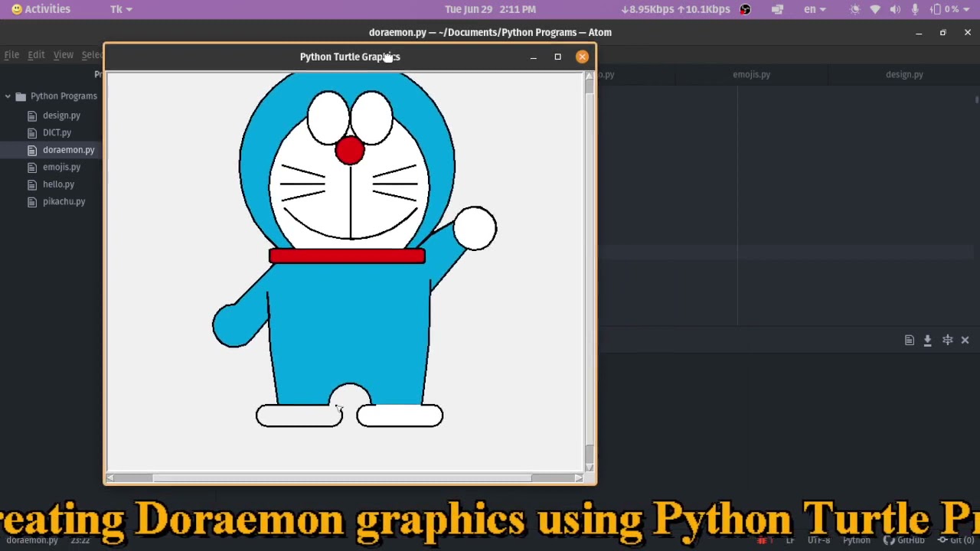Open the clock showing Tue Jun 29

pyautogui.click(x=490, y=9)
